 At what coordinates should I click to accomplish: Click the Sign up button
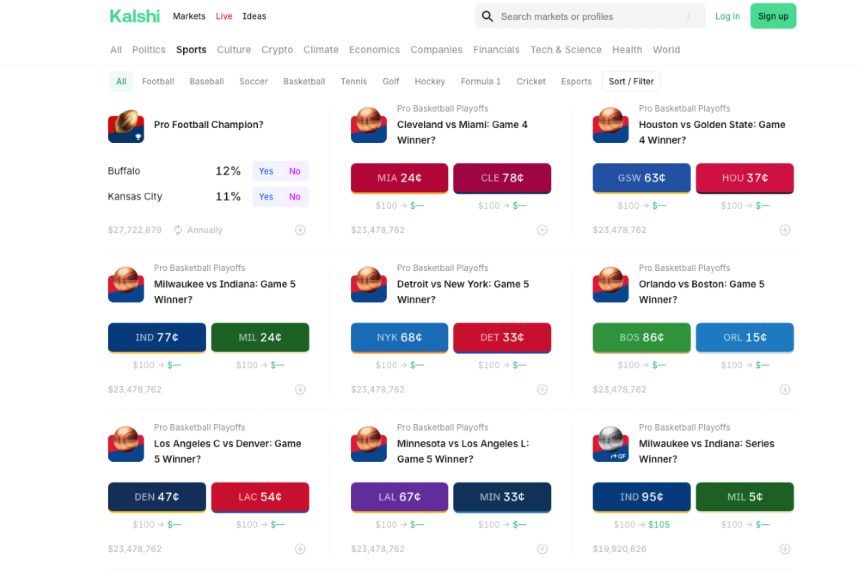click(773, 16)
